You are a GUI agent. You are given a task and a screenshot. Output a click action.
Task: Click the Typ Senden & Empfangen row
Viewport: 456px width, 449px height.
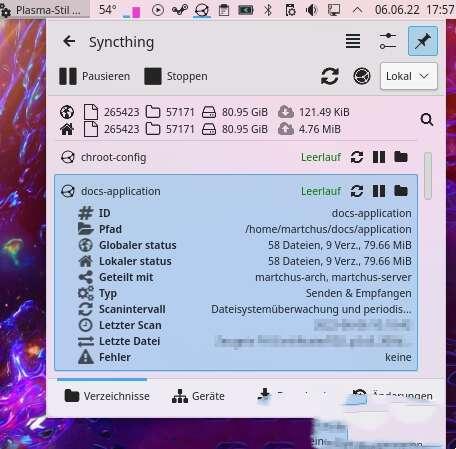tap(245, 293)
